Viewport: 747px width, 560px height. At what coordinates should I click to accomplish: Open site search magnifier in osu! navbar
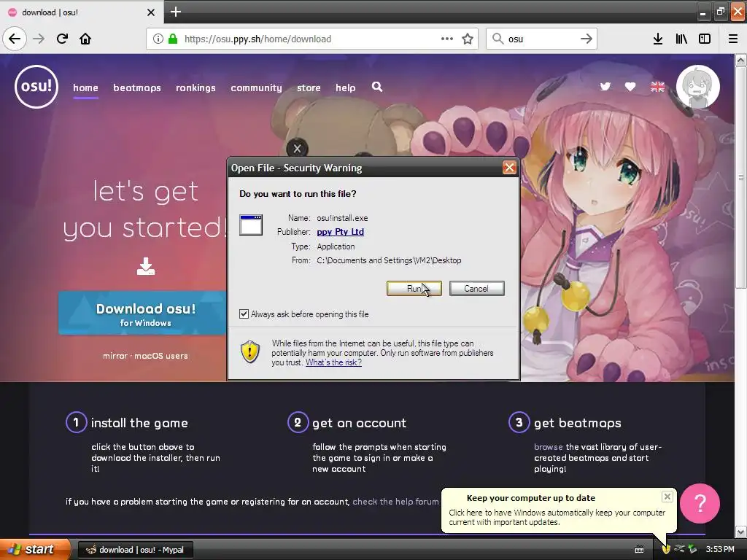pyautogui.click(x=377, y=87)
